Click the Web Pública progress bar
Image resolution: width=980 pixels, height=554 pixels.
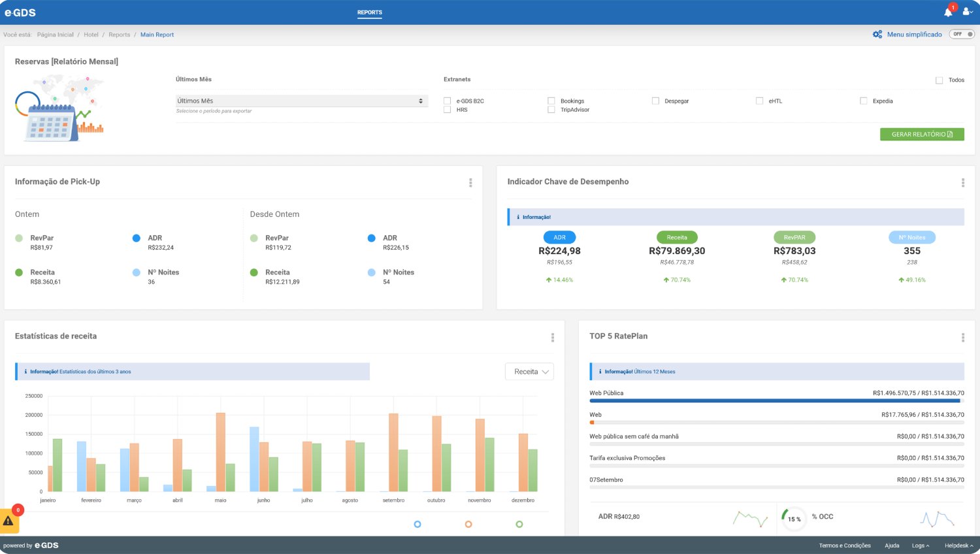[777, 401]
